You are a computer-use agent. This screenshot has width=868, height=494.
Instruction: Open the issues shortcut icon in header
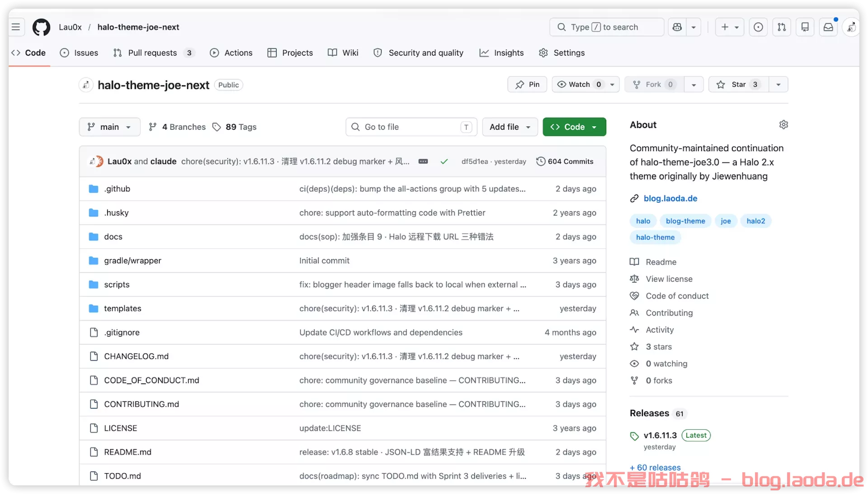(758, 27)
